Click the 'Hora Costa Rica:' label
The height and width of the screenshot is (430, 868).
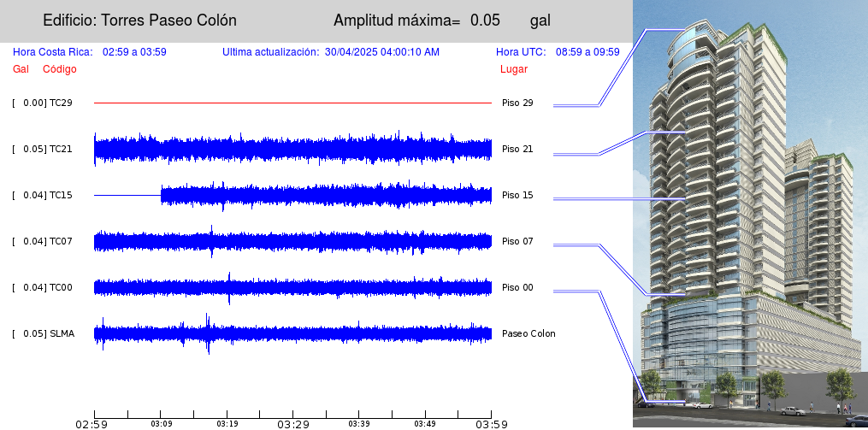(x=52, y=52)
